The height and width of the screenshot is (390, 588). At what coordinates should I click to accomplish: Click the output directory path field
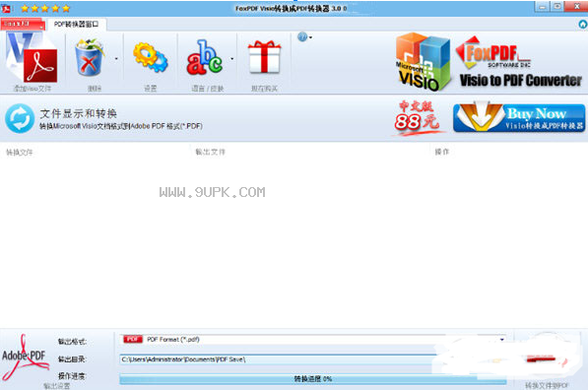point(278,359)
